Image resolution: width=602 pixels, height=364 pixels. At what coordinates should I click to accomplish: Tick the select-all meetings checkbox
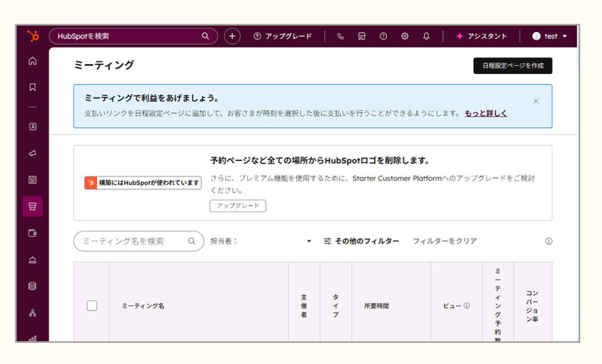click(92, 305)
